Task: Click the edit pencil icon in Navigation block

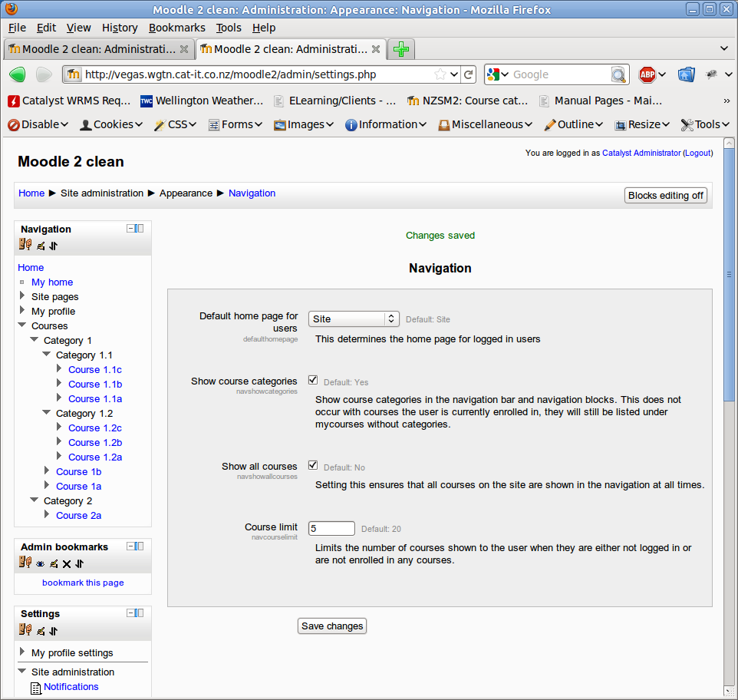Action: [41, 246]
